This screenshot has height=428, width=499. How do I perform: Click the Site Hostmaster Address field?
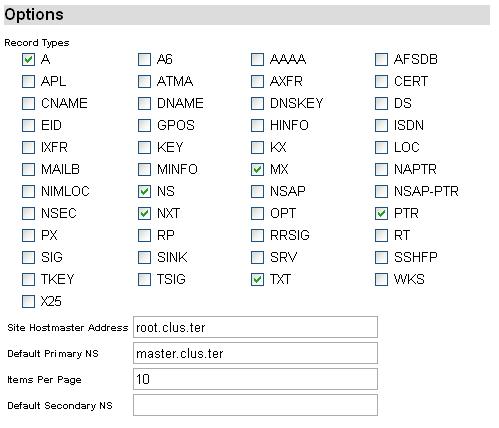point(255,327)
